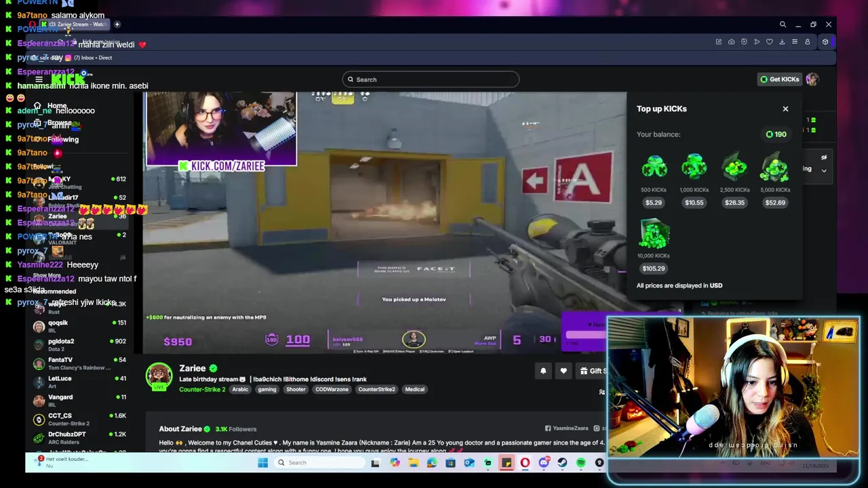Viewport: 868px width, 488px height.
Task: Open Opera tab search magnifier icon
Action: click(783, 24)
